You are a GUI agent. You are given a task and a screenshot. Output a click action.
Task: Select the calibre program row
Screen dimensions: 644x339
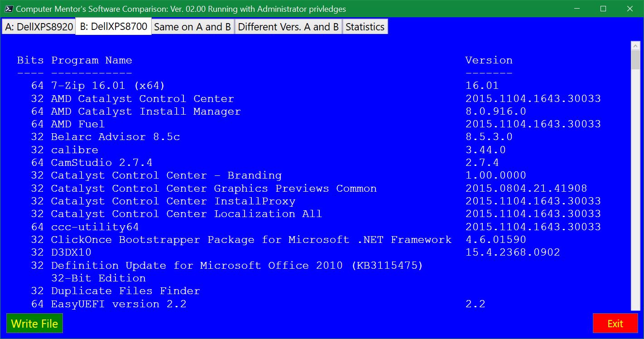point(74,150)
